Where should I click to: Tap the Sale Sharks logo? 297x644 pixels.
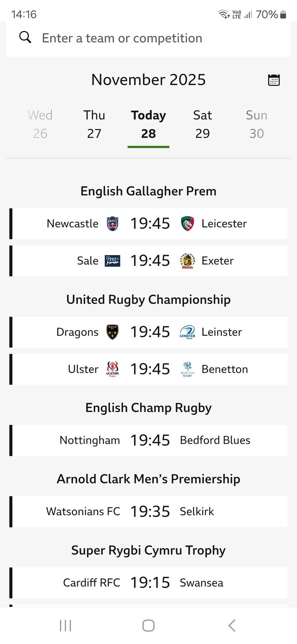point(113,261)
